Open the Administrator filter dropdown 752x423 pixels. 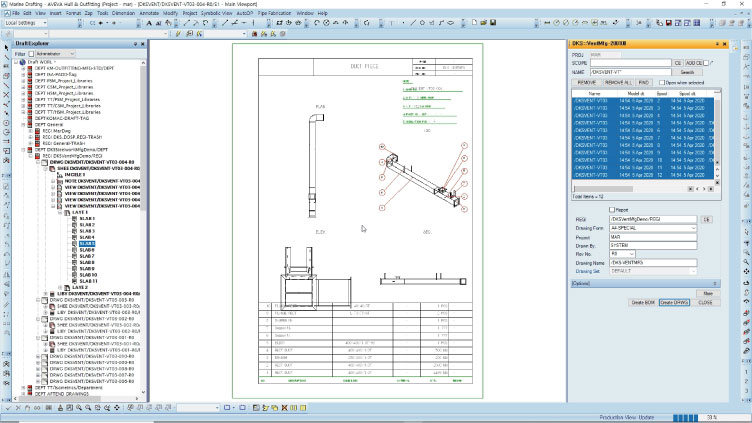[x=72, y=54]
